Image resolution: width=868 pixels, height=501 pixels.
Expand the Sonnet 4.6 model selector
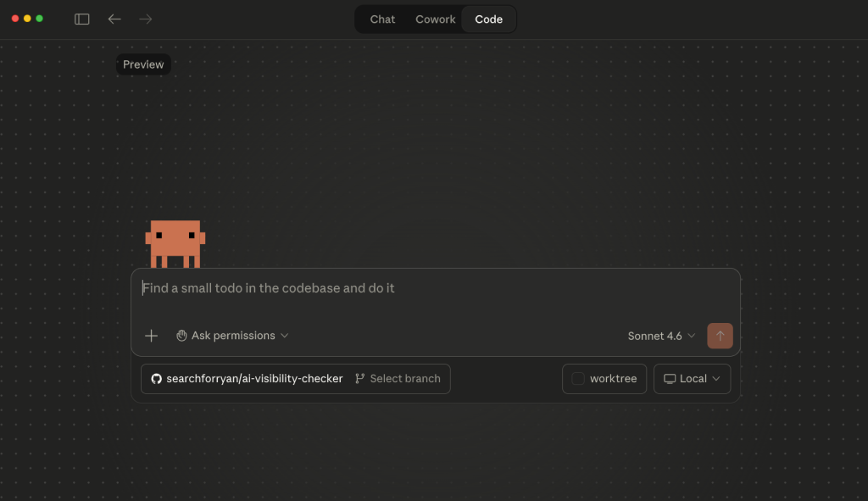[661, 336]
